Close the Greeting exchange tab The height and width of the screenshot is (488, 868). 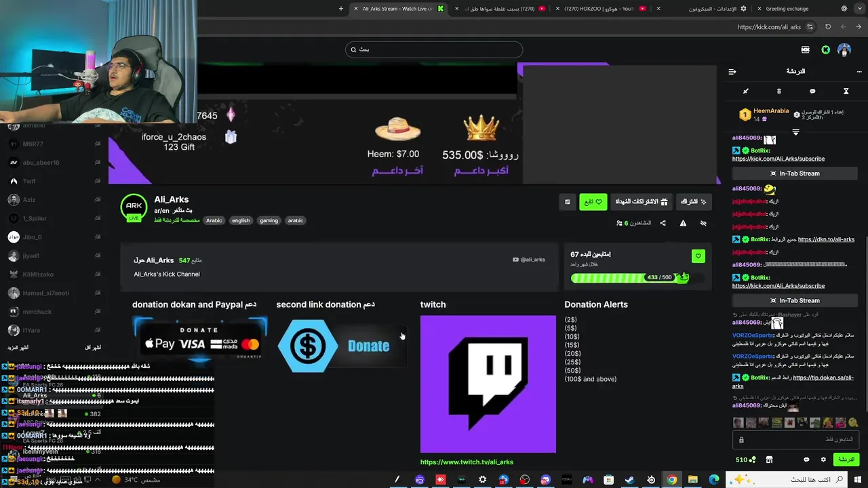[x=759, y=9]
